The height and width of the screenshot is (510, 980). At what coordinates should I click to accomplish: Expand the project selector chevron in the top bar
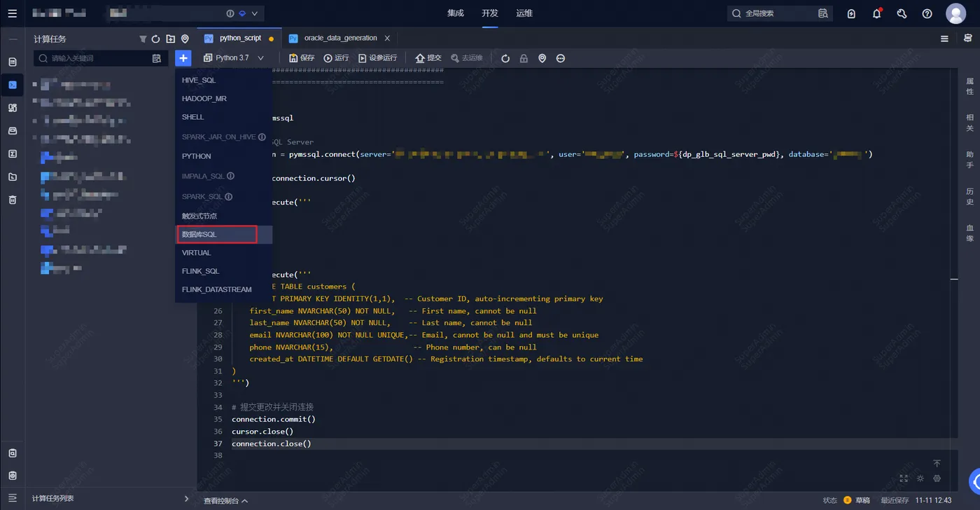pyautogui.click(x=254, y=13)
